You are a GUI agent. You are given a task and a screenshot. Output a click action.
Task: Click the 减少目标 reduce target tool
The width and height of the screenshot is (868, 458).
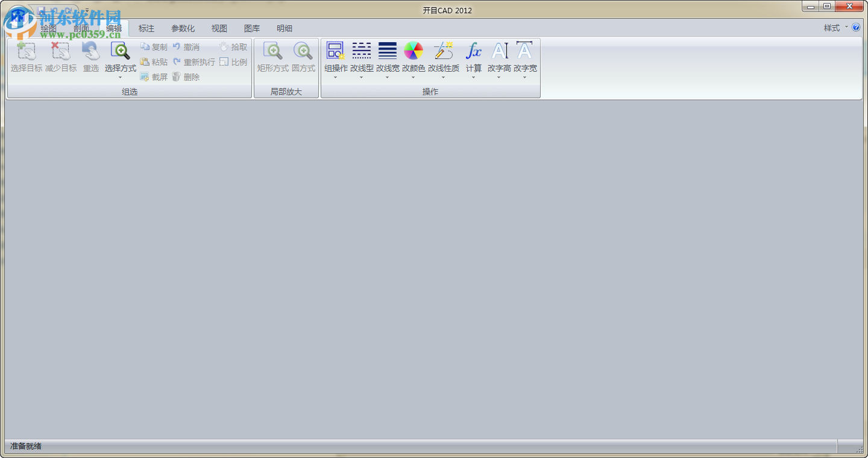pyautogui.click(x=61, y=58)
